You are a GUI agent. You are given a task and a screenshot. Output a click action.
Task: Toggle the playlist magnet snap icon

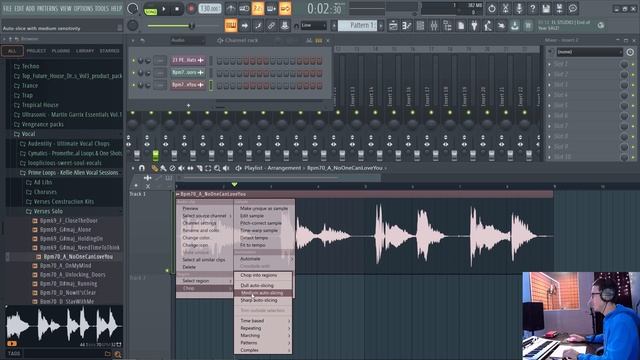click(x=142, y=168)
